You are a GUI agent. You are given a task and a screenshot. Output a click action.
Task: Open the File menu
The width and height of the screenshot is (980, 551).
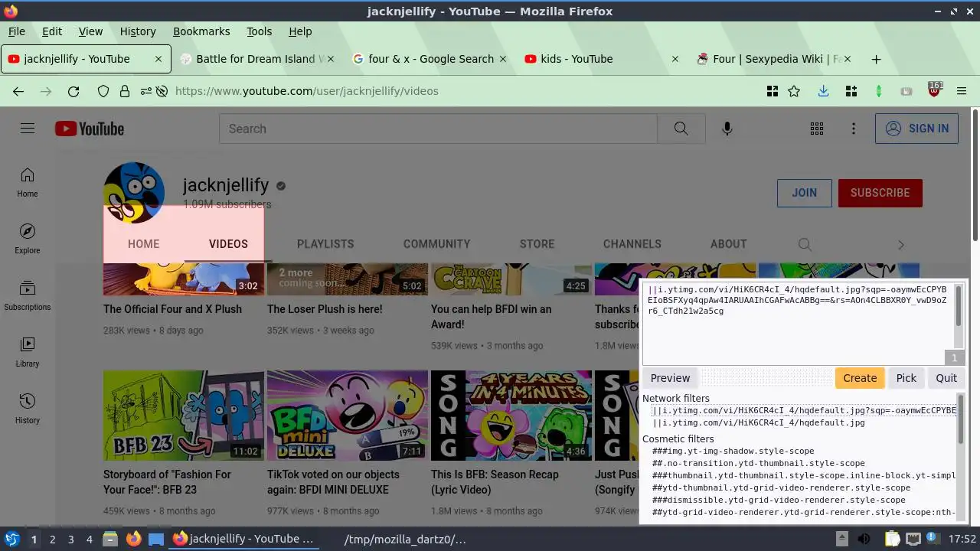pyautogui.click(x=17, y=31)
